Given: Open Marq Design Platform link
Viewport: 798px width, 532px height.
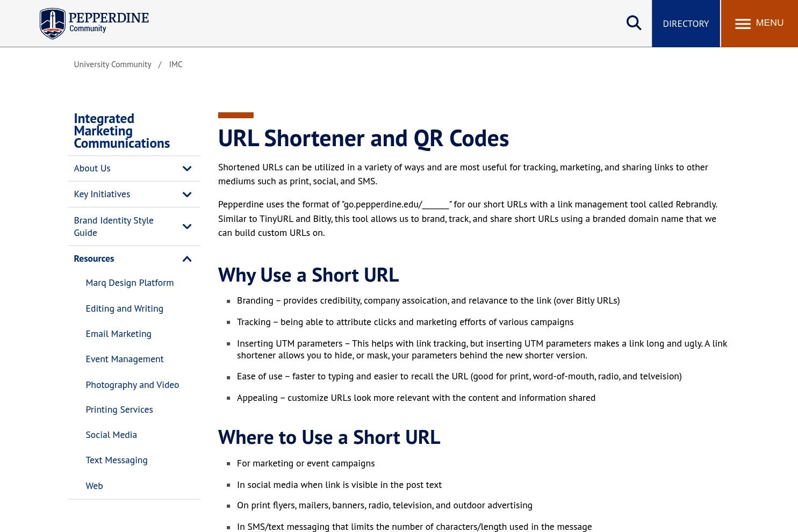Looking at the screenshot, I should pyautogui.click(x=130, y=283).
